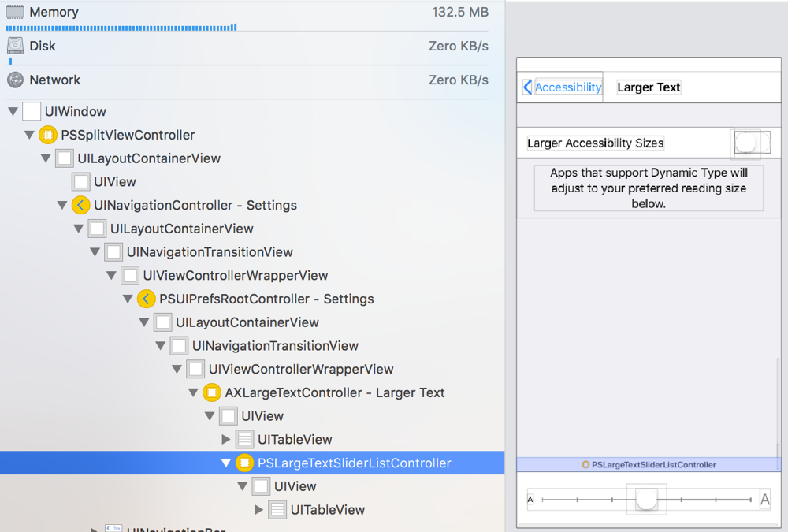Click the UIView icon under PSLargeTextSliderListController

pyautogui.click(x=261, y=486)
